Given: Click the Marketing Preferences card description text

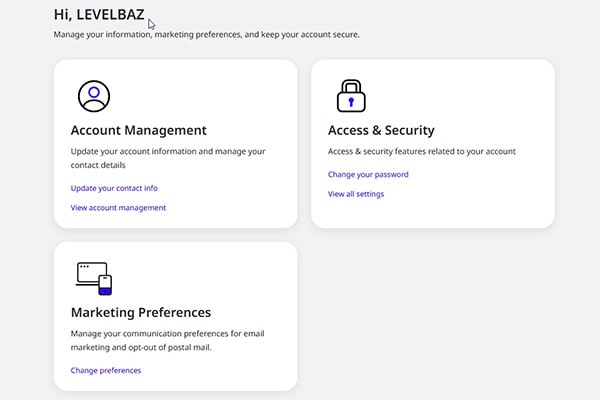Looking at the screenshot, I should pos(168,340).
